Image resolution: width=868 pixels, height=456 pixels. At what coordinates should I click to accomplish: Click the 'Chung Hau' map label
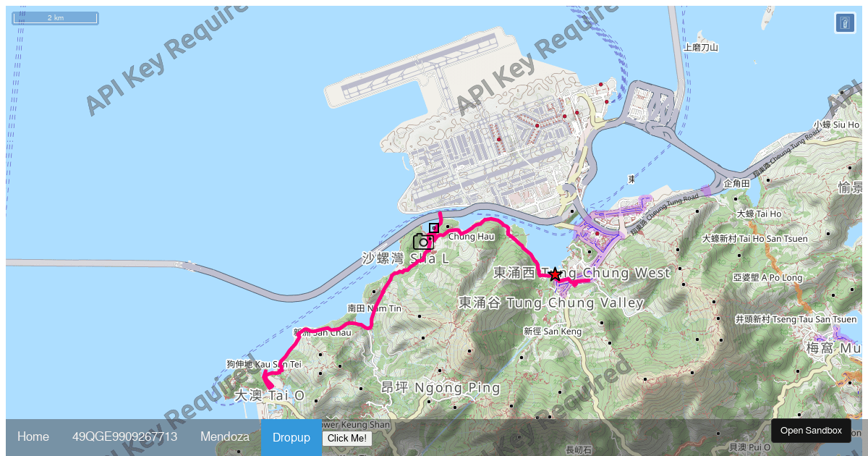[x=472, y=236]
